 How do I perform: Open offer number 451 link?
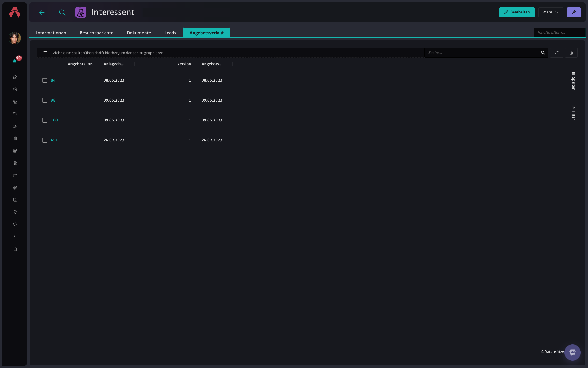point(54,140)
